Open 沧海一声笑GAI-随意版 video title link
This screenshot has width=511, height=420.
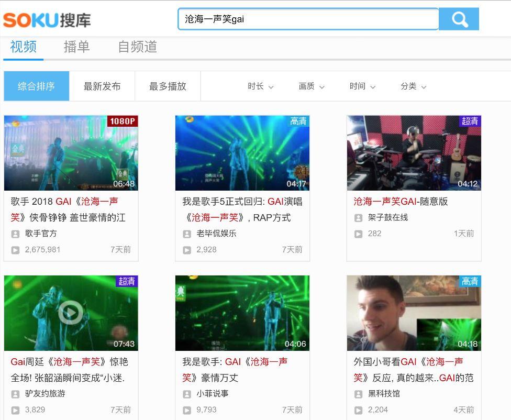(x=401, y=202)
